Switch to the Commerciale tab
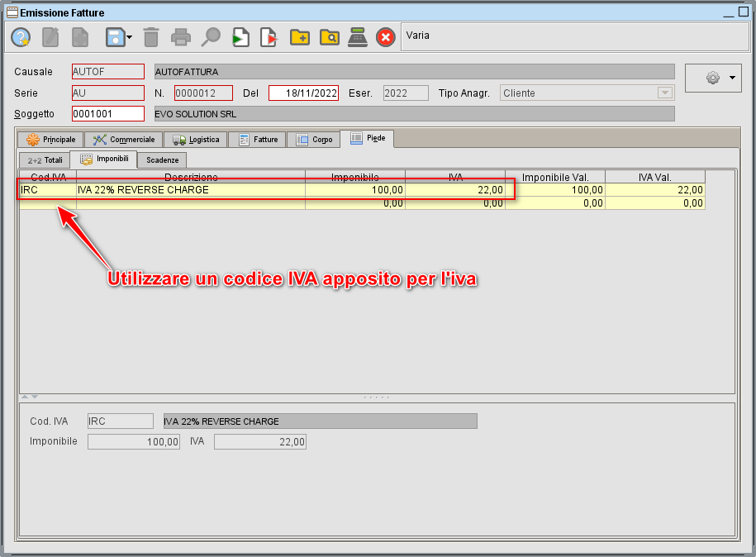The width and height of the screenshot is (756, 557). (125, 139)
